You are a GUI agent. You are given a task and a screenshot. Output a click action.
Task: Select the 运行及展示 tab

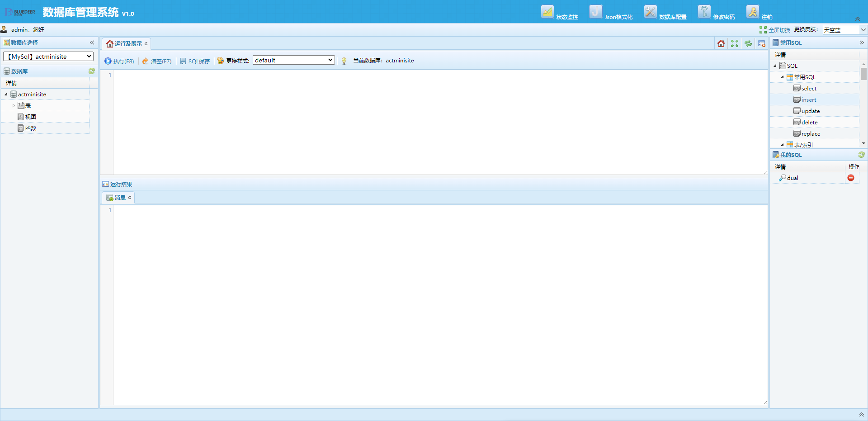[x=128, y=44]
